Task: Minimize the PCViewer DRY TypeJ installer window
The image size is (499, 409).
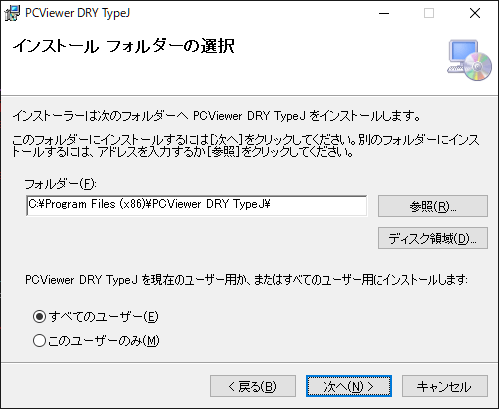Action: pos(384,13)
